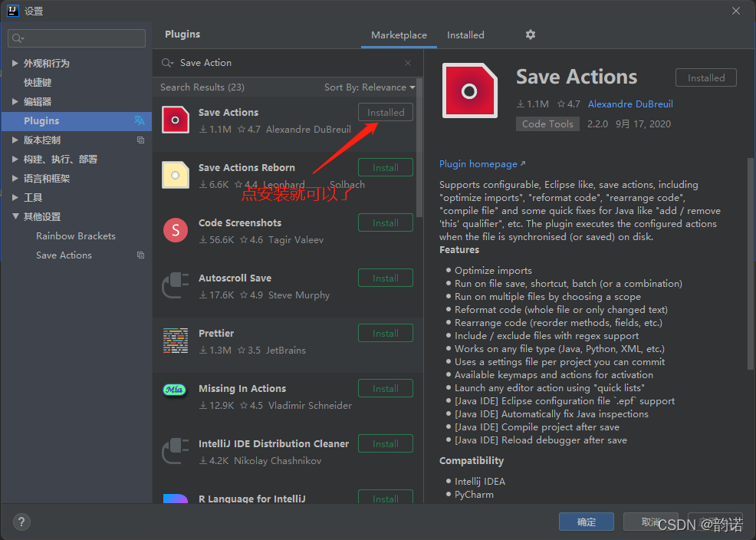Install the Autoscroll Save plugin
The image size is (756, 540).
pyautogui.click(x=385, y=278)
